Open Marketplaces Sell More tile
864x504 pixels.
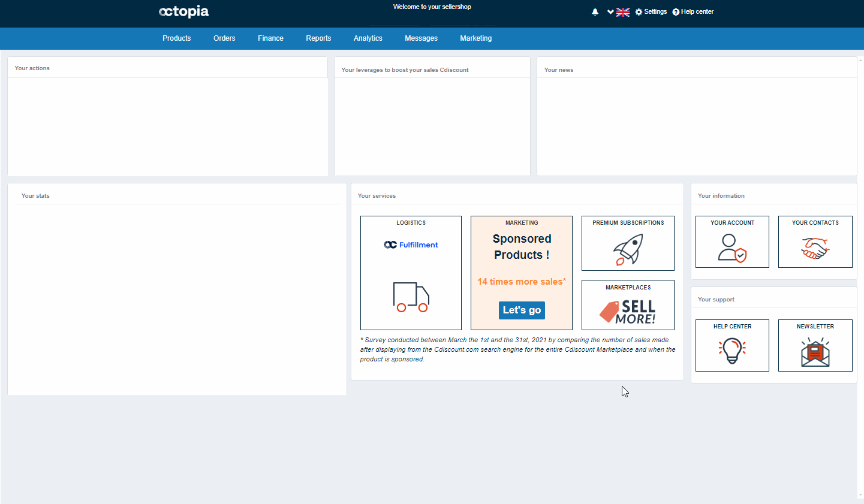(628, 305)
